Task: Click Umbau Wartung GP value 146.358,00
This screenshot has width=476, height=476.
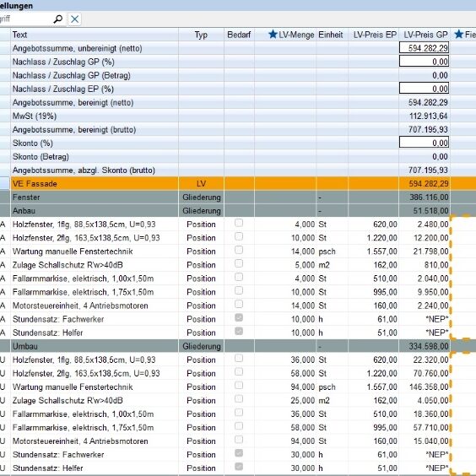Action: point(429,387)
